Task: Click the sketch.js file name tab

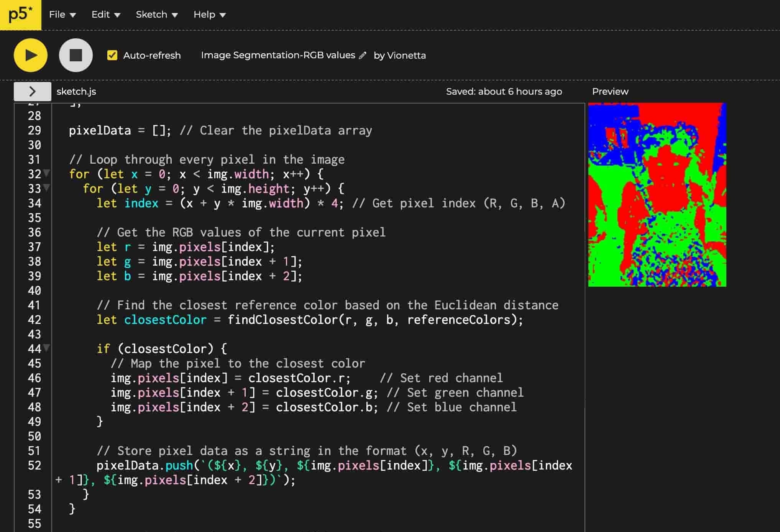Action: tap(76, 91)
